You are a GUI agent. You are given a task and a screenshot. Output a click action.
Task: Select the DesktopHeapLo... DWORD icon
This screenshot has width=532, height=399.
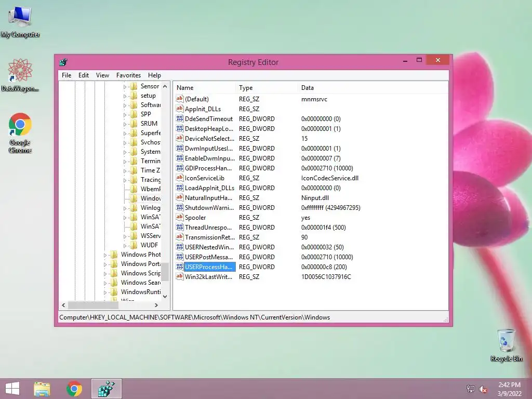point(179,128)
